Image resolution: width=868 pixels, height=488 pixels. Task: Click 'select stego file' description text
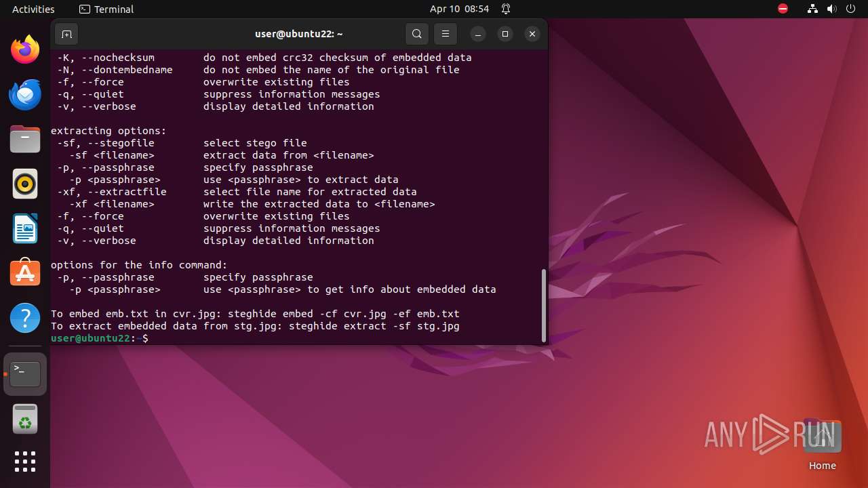pyautogui.click(x=255, y=143)
